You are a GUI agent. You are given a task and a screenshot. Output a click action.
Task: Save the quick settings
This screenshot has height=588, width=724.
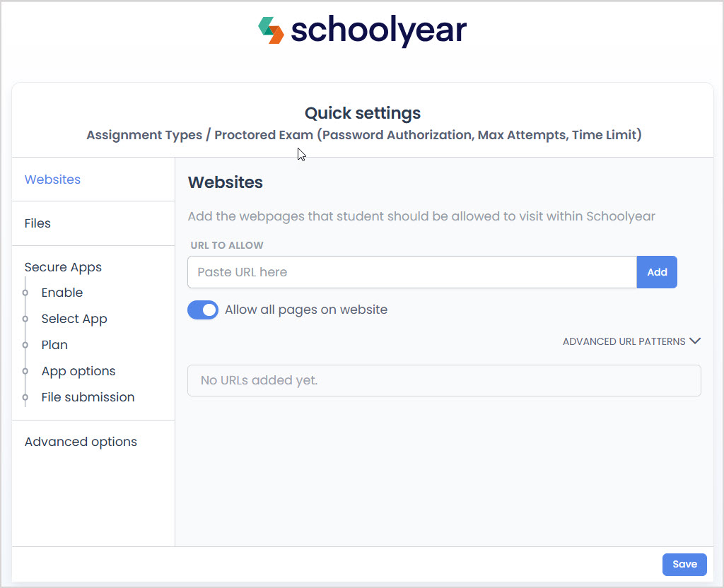pyautogui.click(x=684, y=564)
